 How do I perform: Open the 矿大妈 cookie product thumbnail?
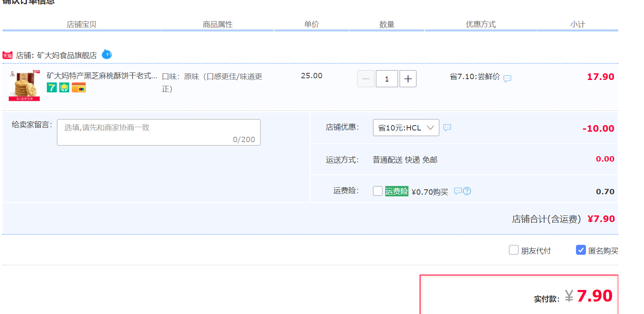pyautogui.click(x=24, y=86)
